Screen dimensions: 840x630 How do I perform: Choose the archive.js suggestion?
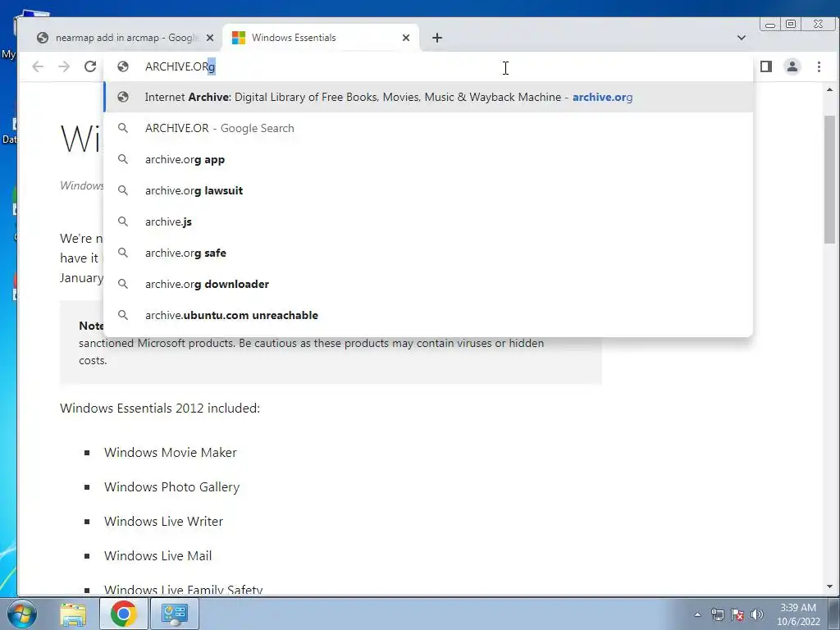(428, 221)
